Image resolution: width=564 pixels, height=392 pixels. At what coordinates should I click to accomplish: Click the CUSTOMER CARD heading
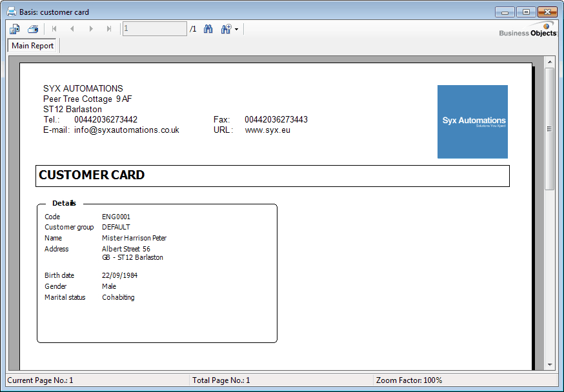(92, 175)
